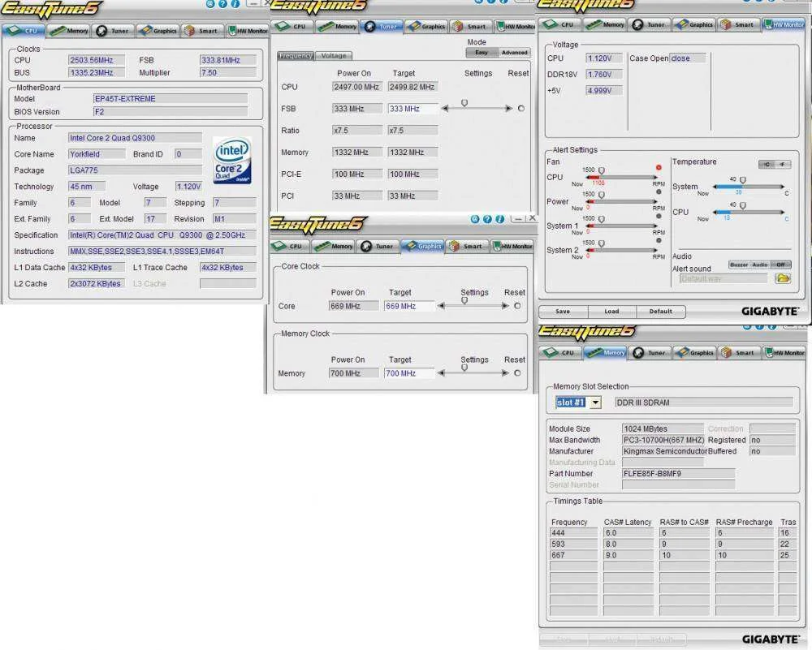This screenshot has width=812, height=650.
Task: Adjust the FSB settings slider handle
Action: pyautogui.click(x=464, y=104)
